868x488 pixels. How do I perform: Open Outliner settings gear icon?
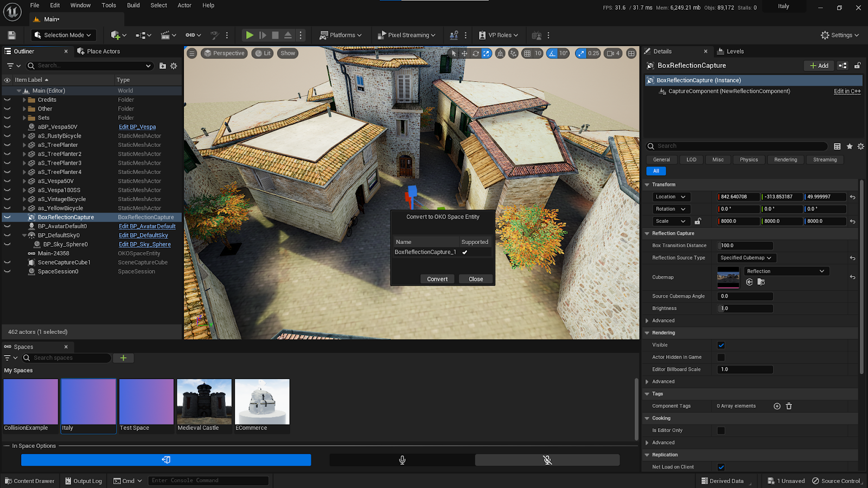[x=174, y=66]
